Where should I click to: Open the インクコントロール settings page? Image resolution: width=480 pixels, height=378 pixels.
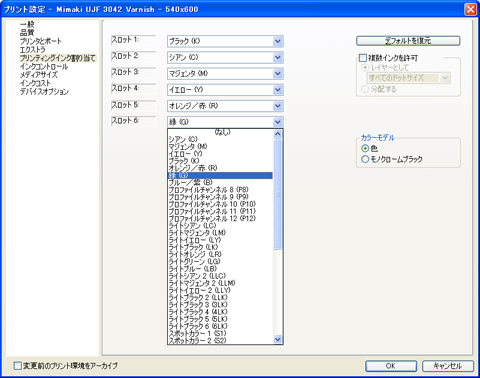(44, 66)
